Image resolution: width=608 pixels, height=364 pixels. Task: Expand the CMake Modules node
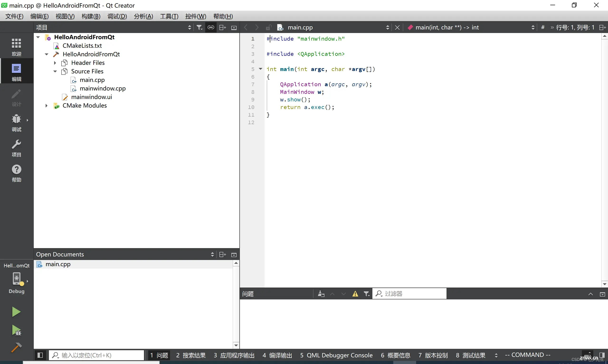click(47, 106)
